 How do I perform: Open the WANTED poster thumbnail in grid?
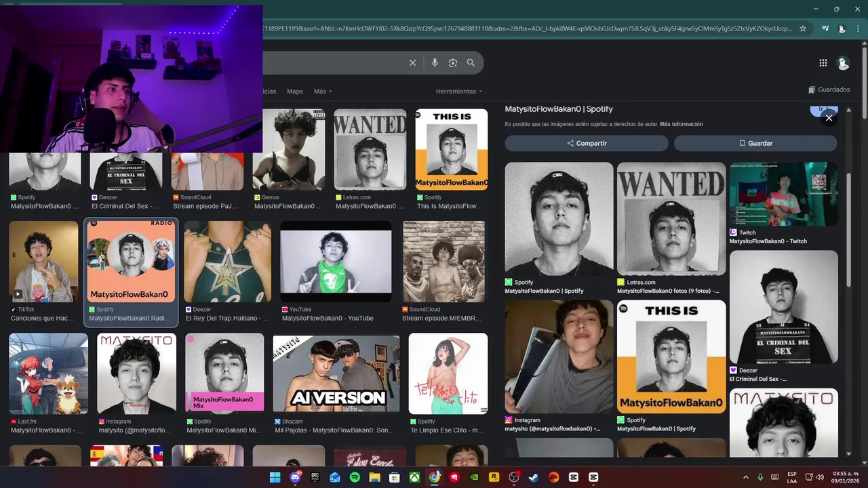[x=370, y=149]
